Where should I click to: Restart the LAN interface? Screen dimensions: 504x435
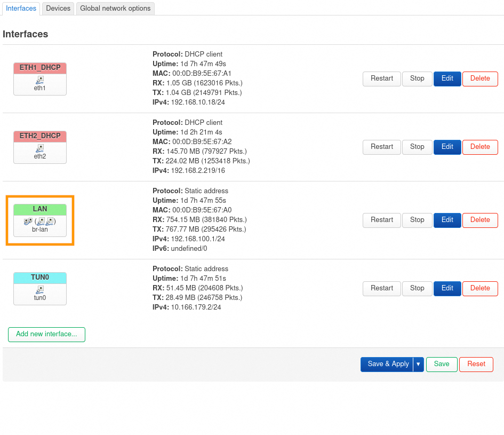click(x=382, y=220)
